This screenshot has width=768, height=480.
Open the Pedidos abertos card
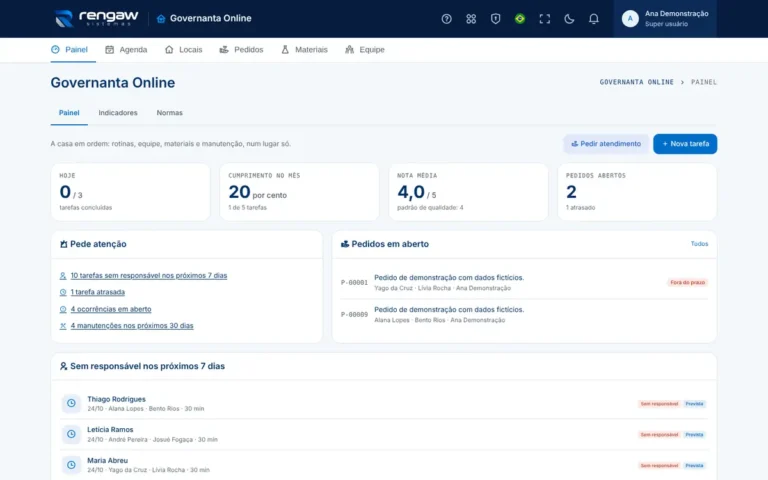point(637,192)
